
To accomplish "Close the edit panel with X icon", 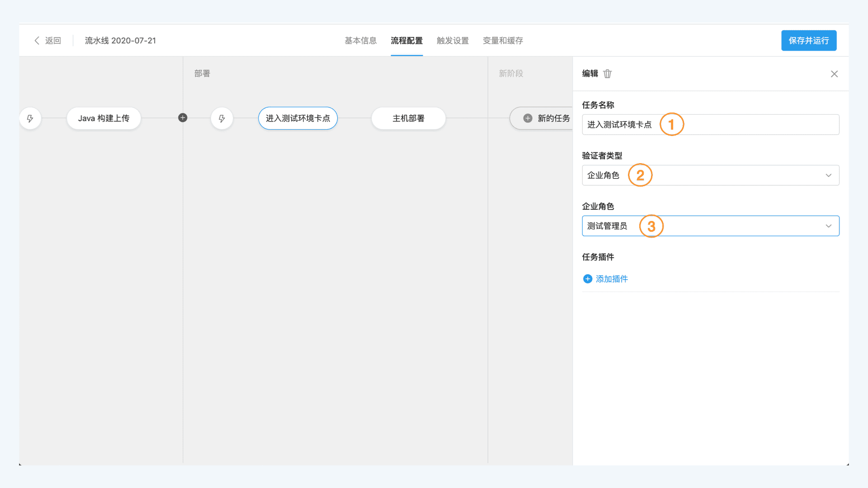I will click(x=834, y=74).
